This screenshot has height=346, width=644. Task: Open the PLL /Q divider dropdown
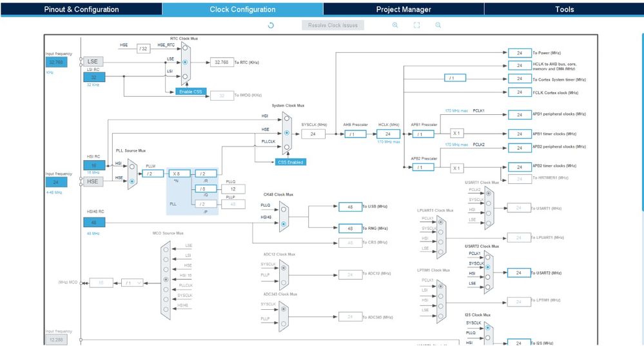[x=206, y=189]
